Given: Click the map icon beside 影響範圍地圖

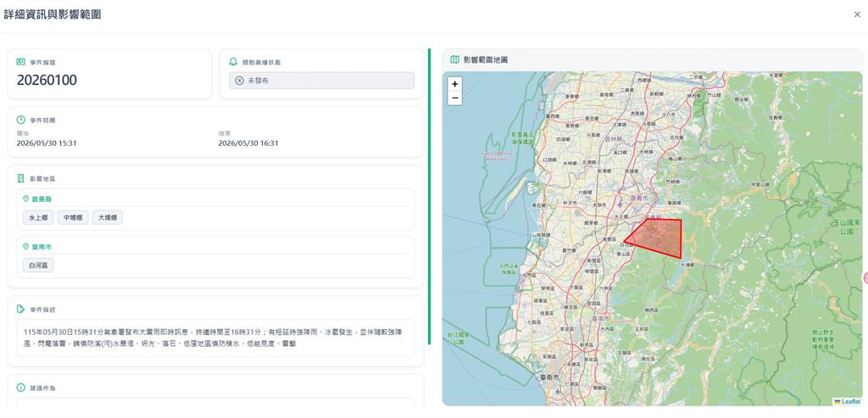Looking at the screenshot, I should pos(454,59).
